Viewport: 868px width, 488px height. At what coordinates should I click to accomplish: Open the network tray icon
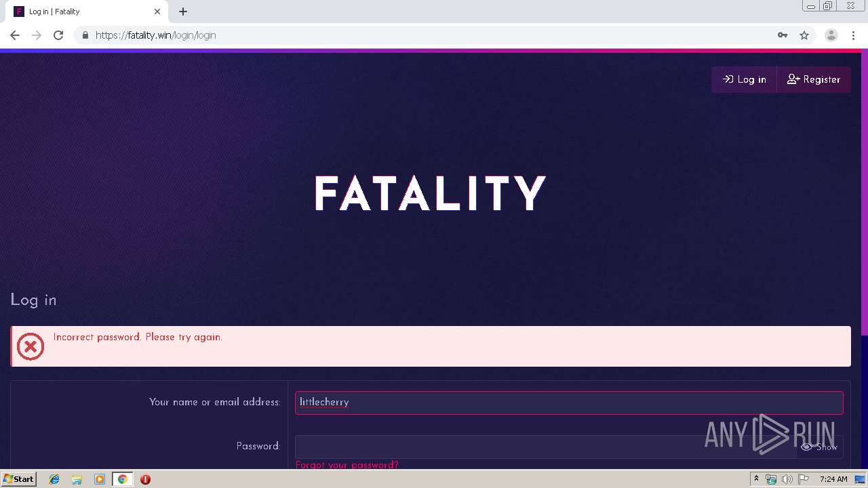(771, 479)
